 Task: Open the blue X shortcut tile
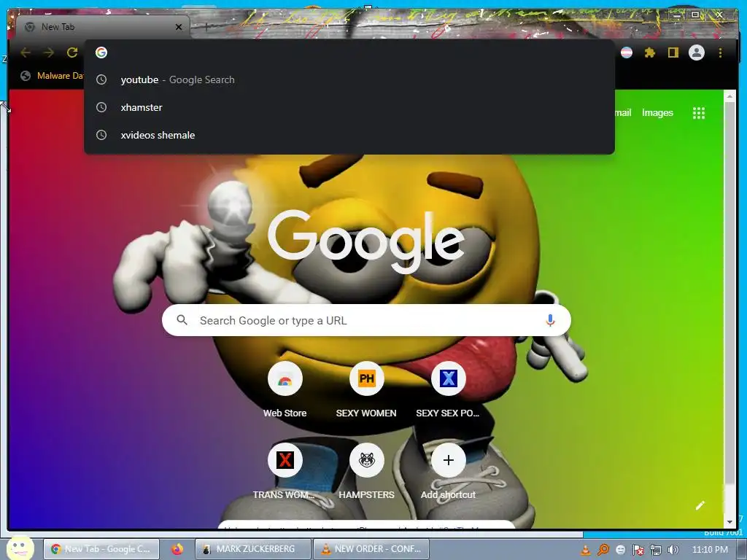tap(449, 378)
